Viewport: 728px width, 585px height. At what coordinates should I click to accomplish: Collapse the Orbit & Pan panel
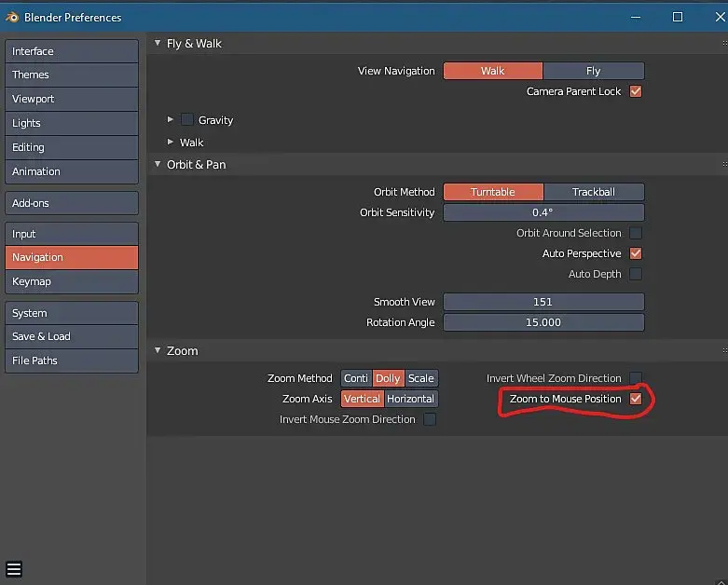tap(158, 164)
